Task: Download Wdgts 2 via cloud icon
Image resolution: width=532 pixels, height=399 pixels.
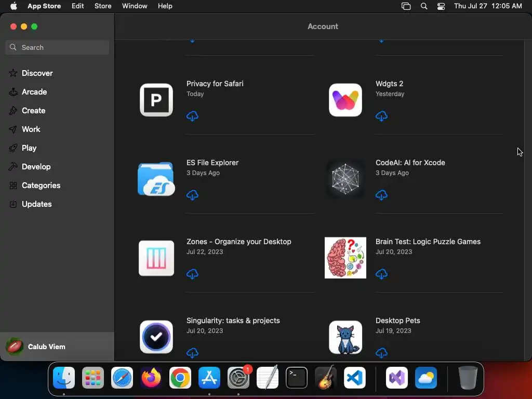Action: point(381,116)
